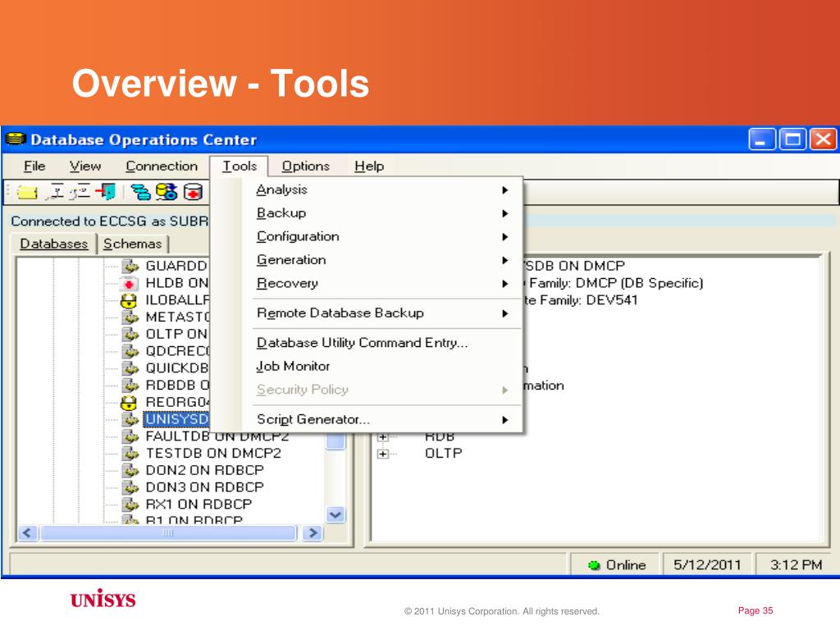Open the File menu
840x630 pixels.
pyautogui.click(x=34, y=166)
